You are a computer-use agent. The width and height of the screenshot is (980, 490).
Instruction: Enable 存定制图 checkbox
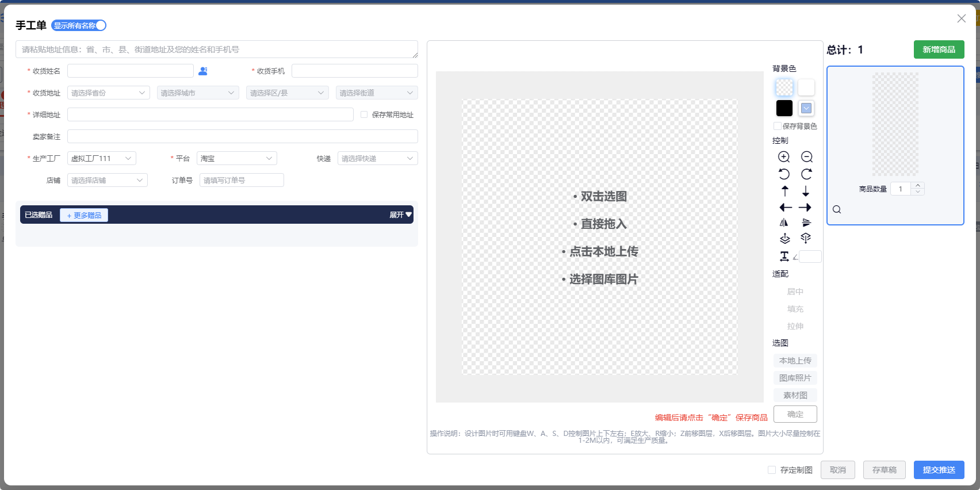772,470
